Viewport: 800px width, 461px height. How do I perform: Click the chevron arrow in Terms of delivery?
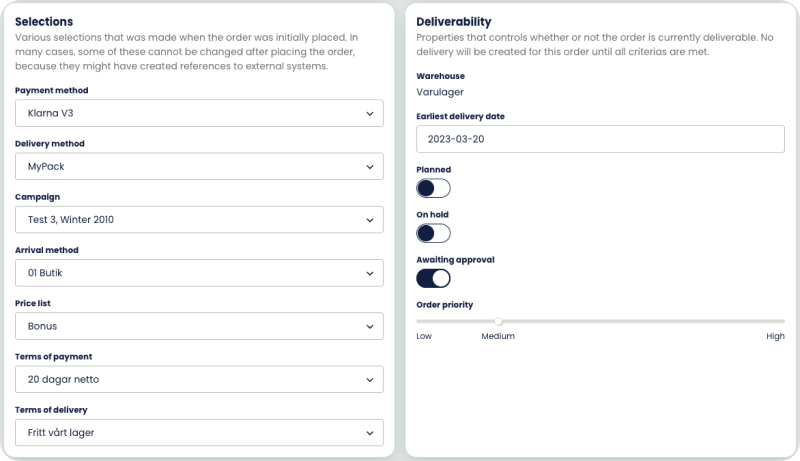point(370,432)
